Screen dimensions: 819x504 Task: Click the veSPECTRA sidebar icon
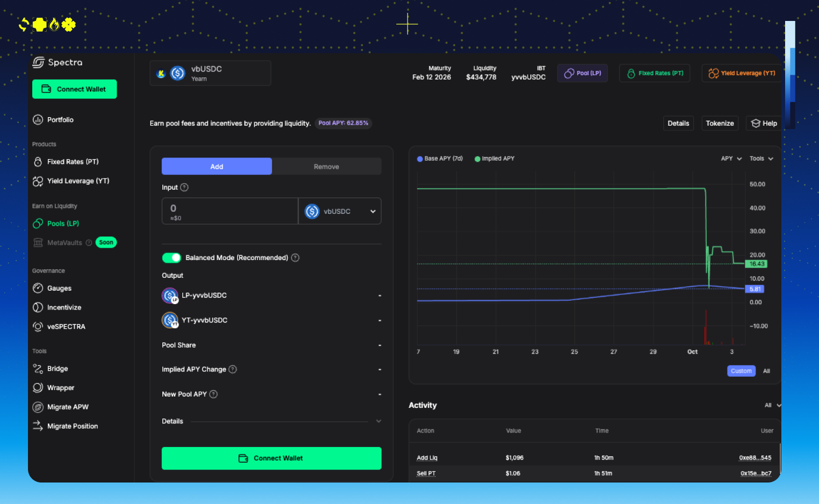(38, 327)
